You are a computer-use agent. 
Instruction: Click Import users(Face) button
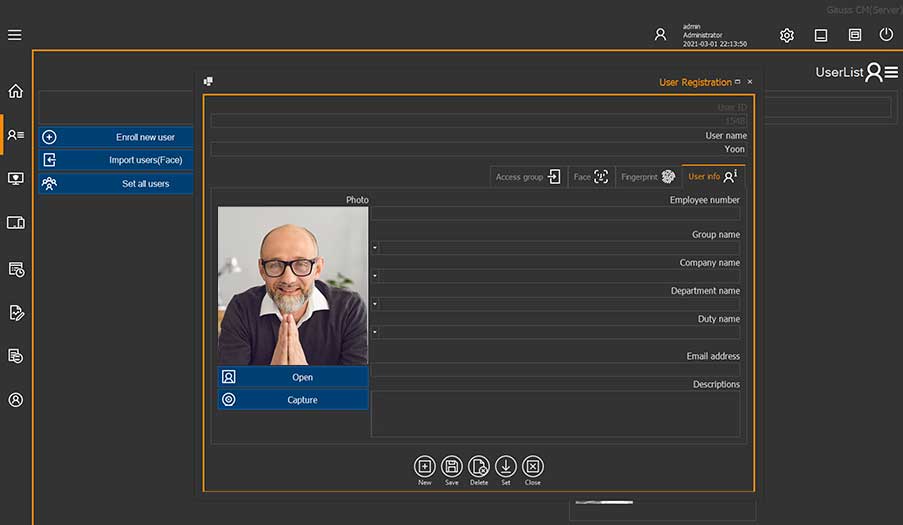[116, 160]
